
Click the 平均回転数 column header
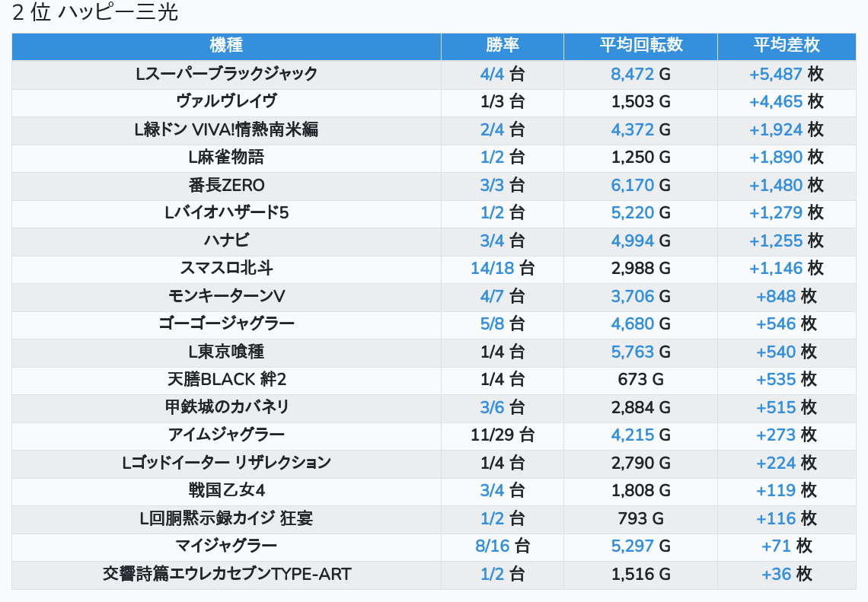[x=640, y=46]
